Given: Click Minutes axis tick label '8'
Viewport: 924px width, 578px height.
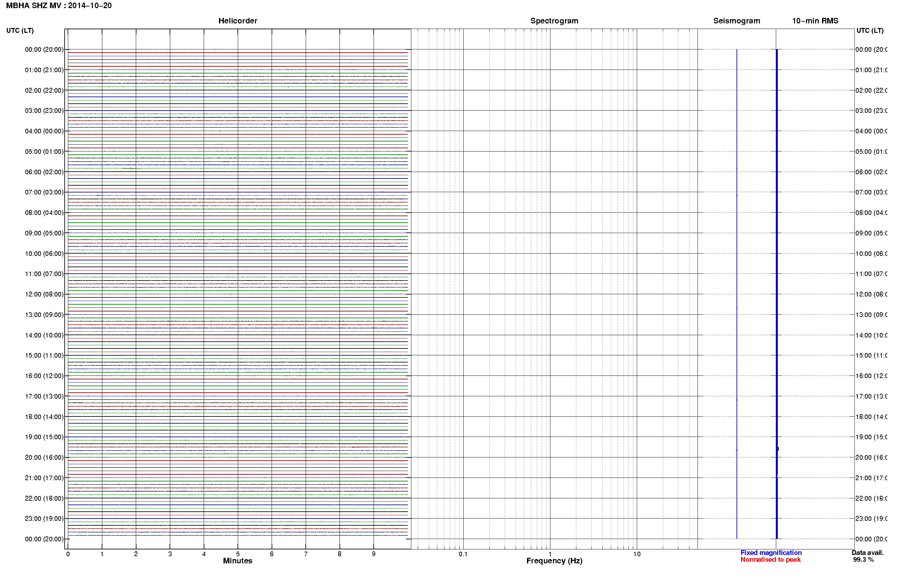Looking at the screenshot, I should coord(340,554).
